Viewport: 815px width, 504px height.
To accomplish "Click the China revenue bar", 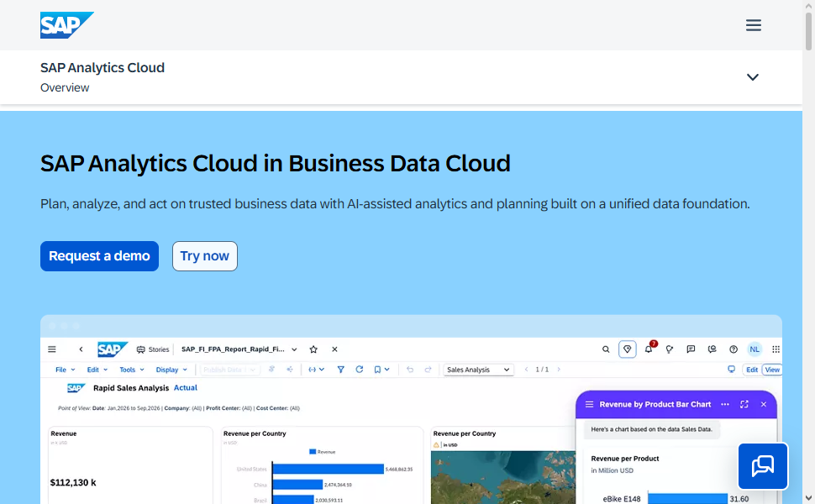I will (297, 485).
